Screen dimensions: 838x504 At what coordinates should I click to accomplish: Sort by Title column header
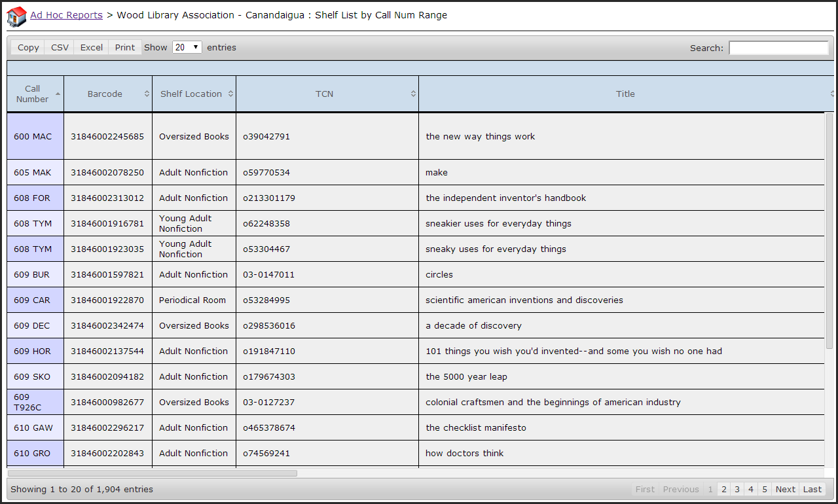pos(625,94)
